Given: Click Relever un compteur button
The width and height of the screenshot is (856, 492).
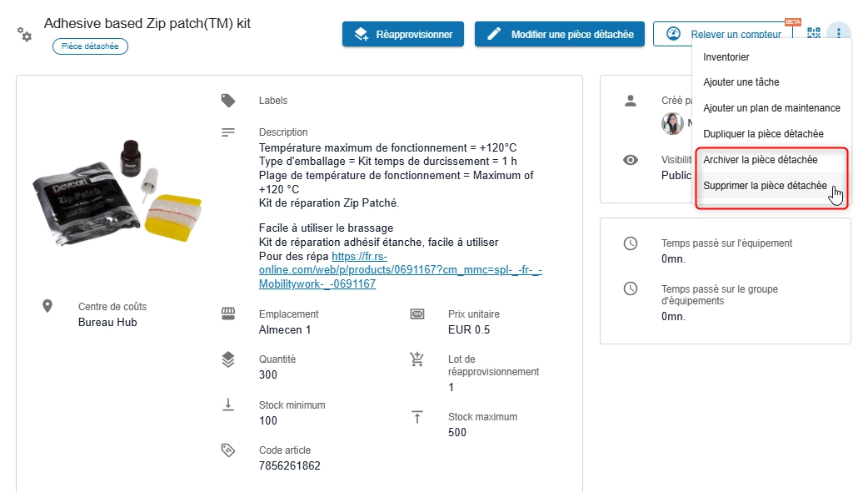Looking at the screenshot, I should point(724,34).
